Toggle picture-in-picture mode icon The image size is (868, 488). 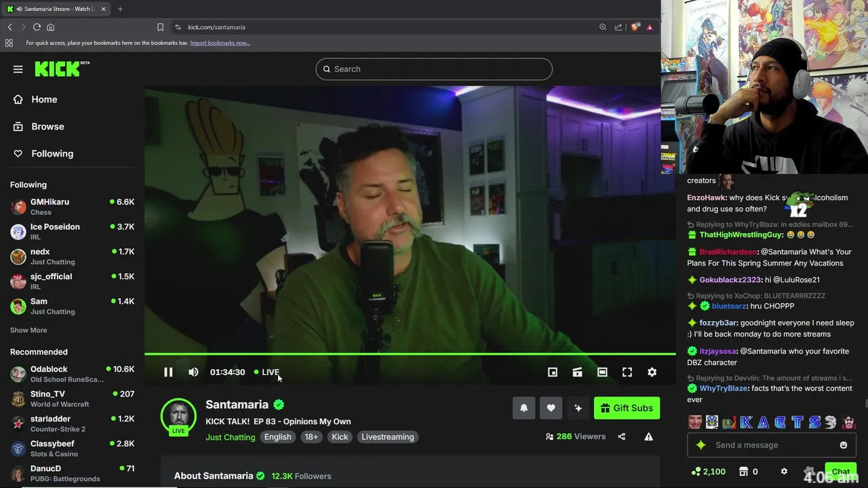coord(553,372)
